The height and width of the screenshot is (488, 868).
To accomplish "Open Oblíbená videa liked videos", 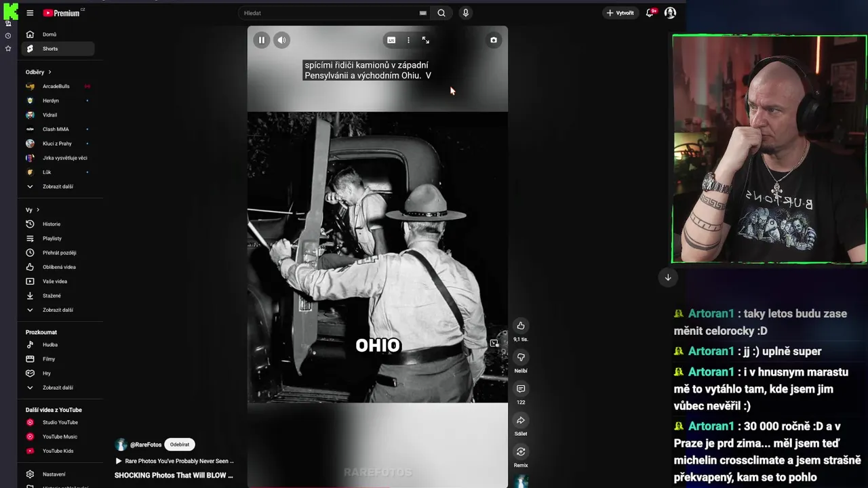I will coord(58,267).
